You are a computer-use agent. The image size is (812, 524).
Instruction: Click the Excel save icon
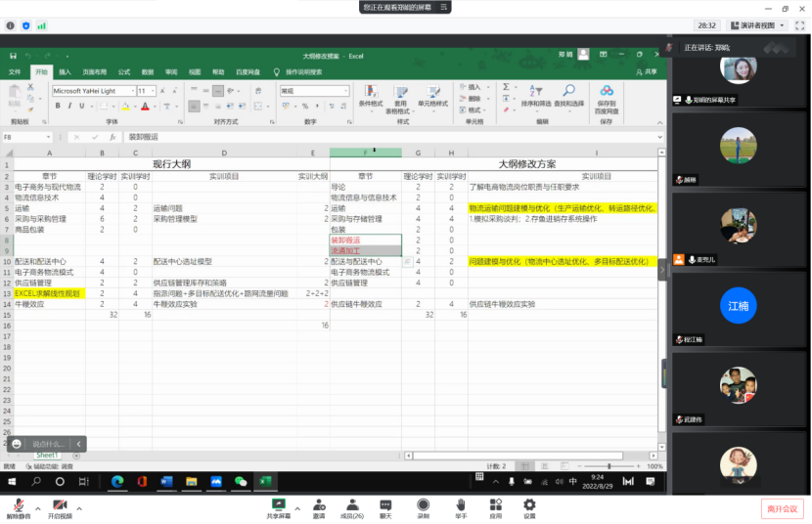click(13, 56)
